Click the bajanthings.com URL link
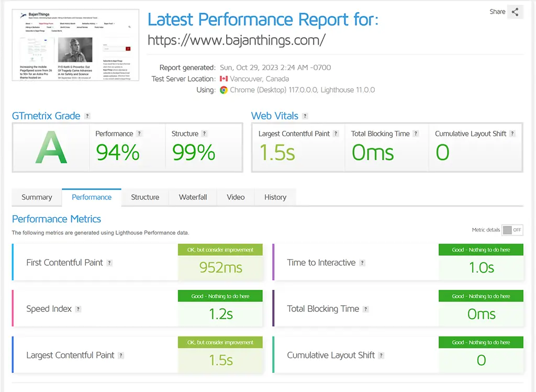The image size is (536, 392). [x=236, y=40]
